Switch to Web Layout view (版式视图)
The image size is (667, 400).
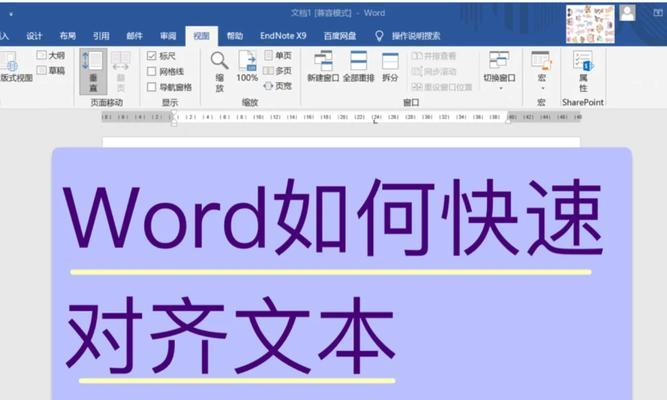(14, 67)
